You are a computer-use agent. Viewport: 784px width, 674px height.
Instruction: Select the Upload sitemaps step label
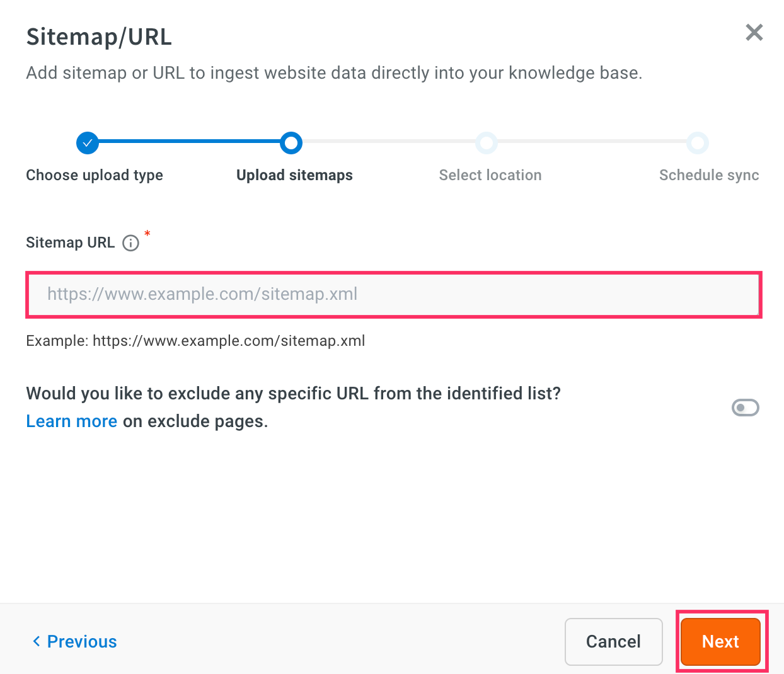[x=294, y=175]
